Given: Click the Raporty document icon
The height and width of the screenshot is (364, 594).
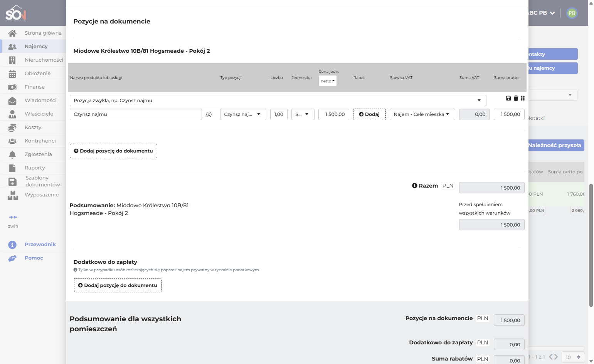Looking at the screenshot, I should click(12, 168).
